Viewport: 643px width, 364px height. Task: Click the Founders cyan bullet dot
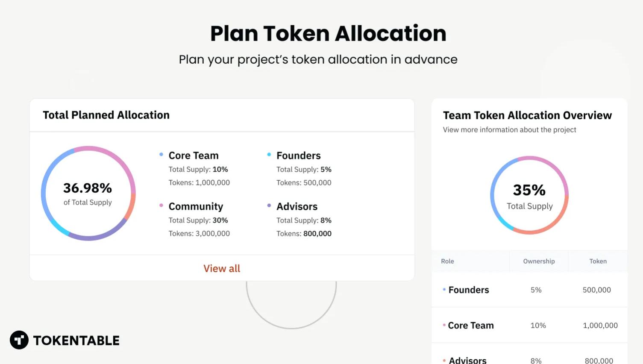(269, 155)
